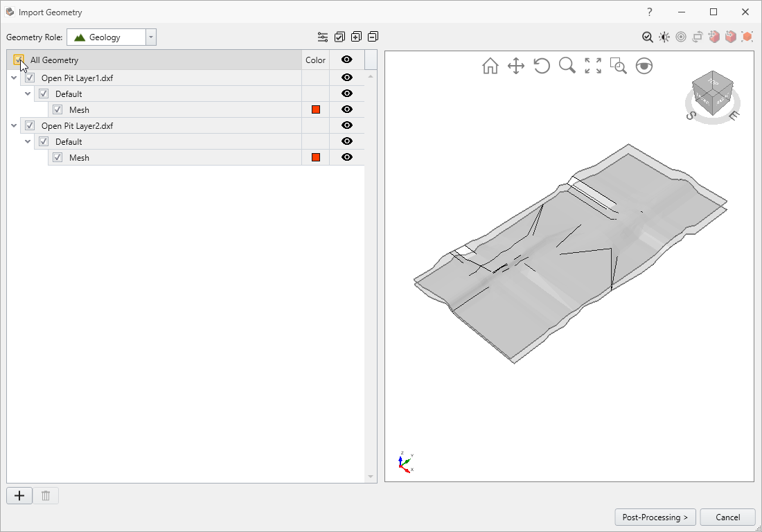The width and height of the screenshot is (762, 532).
Task: Uncheck Mesh checkbox under Layer1
Action: (57, 110)
